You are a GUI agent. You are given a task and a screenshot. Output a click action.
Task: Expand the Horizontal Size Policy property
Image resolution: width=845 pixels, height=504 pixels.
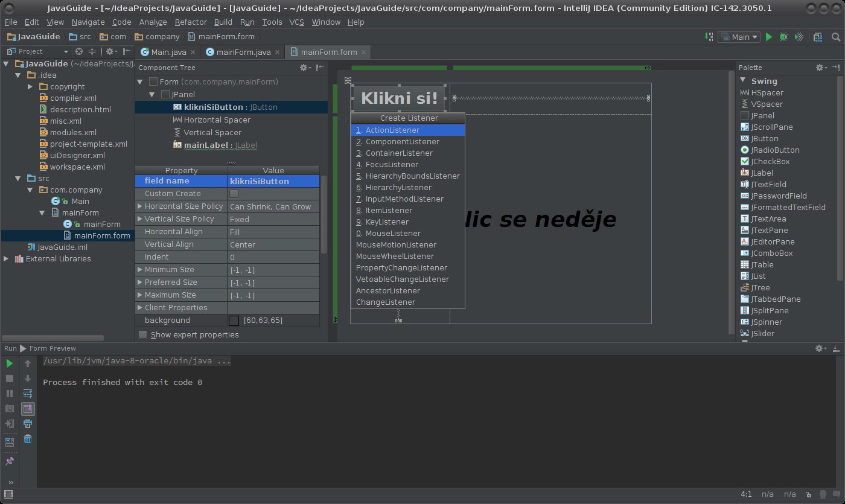pyautogui.click(x=140, y=206)
